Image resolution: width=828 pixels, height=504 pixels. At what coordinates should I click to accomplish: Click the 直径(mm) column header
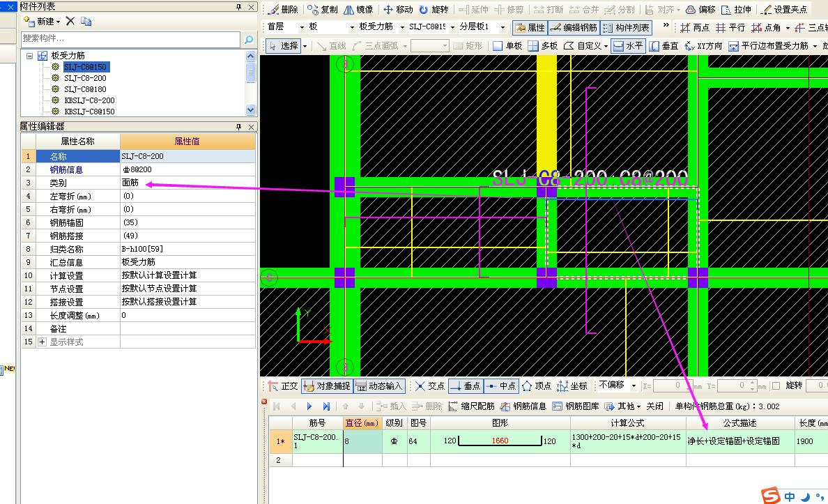362,423
